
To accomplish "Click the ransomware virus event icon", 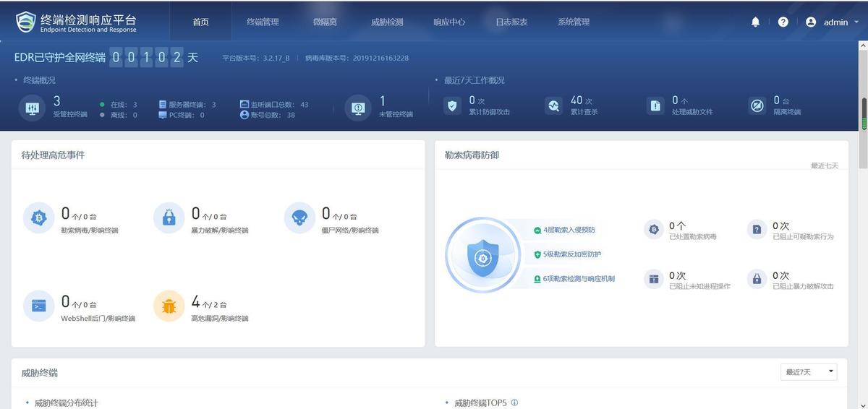I will click(38, 218).
